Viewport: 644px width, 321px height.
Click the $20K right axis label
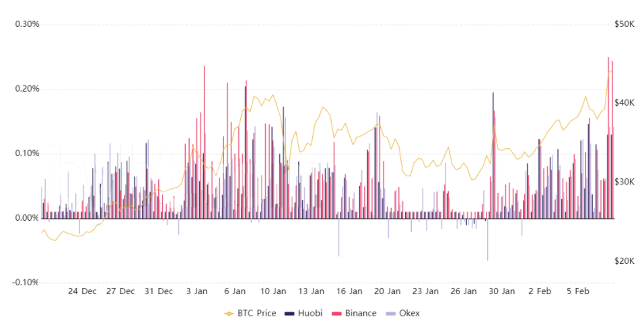tap(624, 261)
